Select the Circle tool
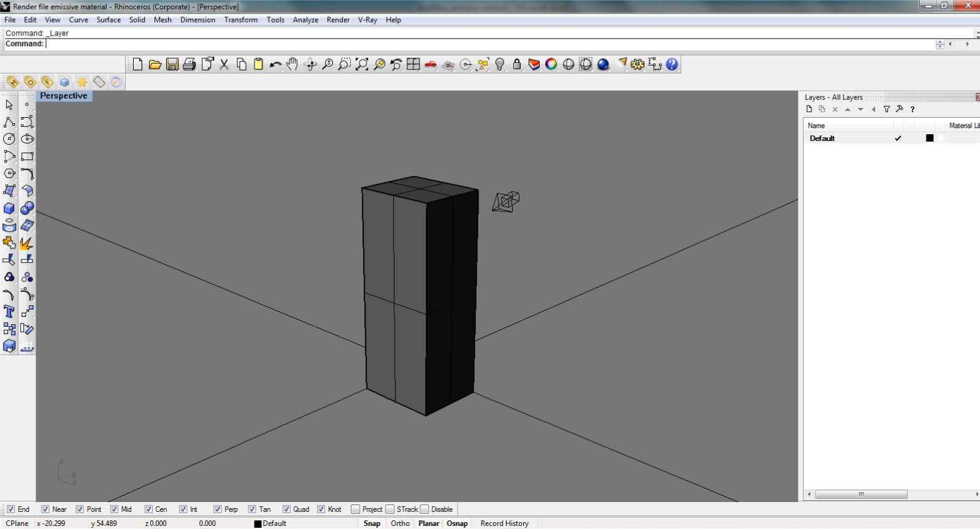980x529 pixels. 9,139
